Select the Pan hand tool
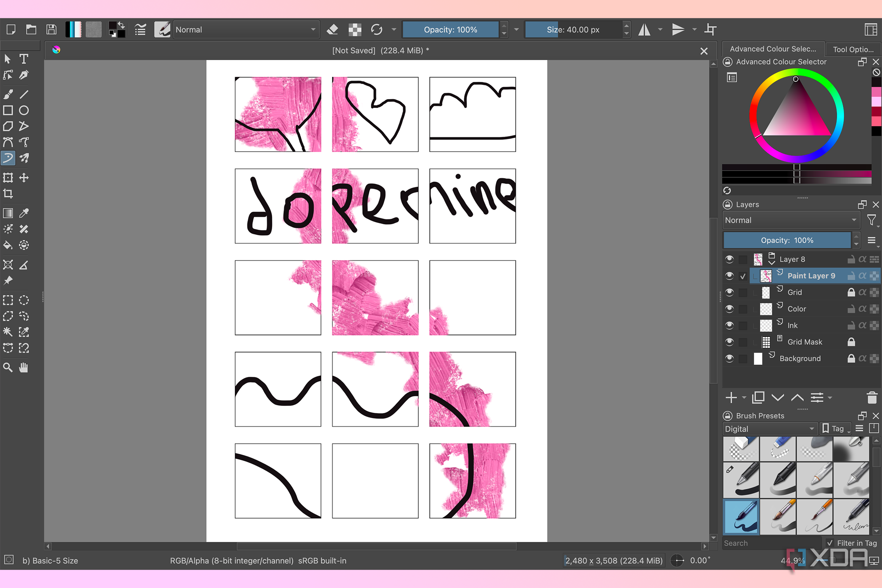The height and width of the screenshot is (588, 882). 24,367
